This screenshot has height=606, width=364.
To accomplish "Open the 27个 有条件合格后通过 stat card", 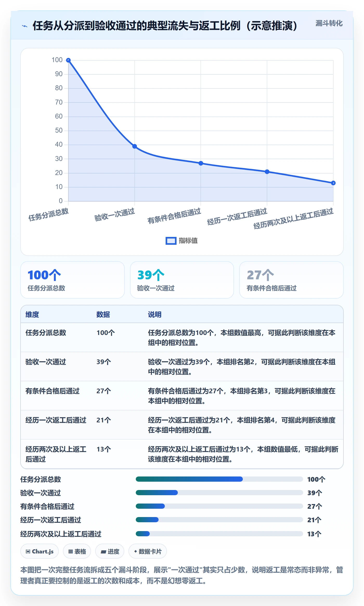I will tap(291, 280).
